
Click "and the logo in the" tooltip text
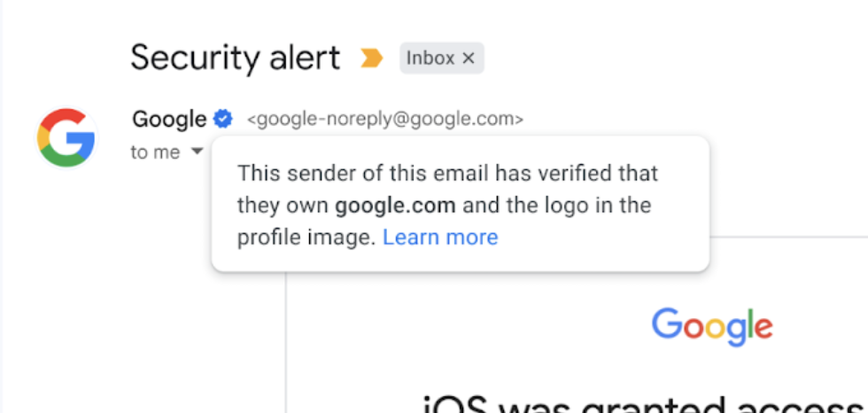(x=557, y=206)
